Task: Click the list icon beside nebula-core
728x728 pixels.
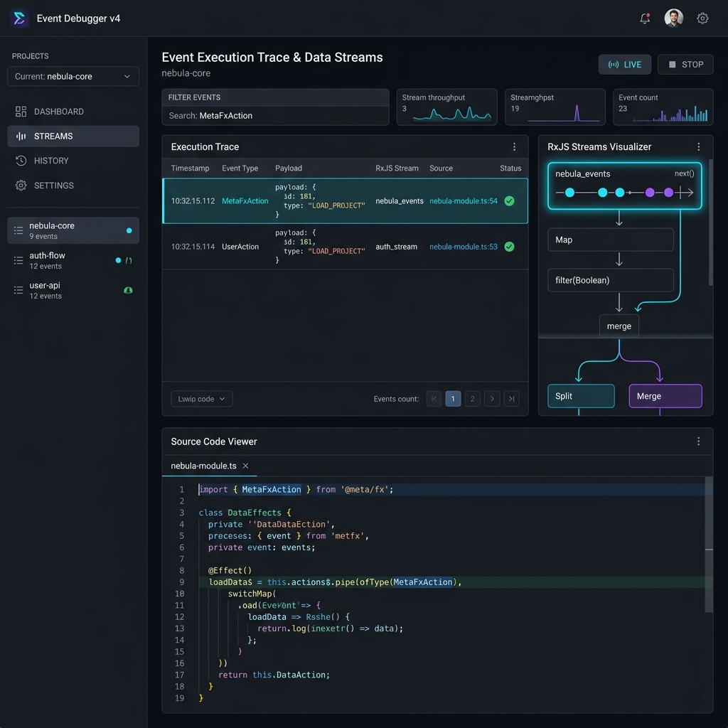Action: click(x=18, y=230)
